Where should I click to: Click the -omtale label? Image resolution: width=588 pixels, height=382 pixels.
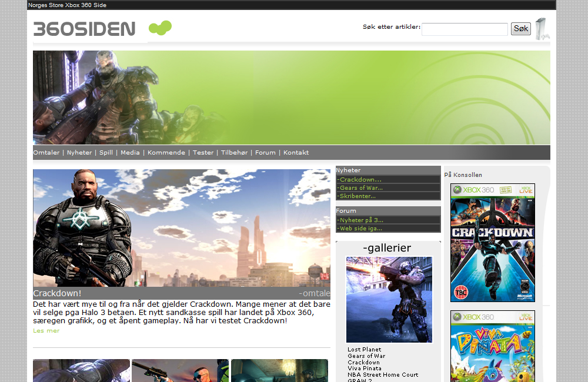click(314, 293)
